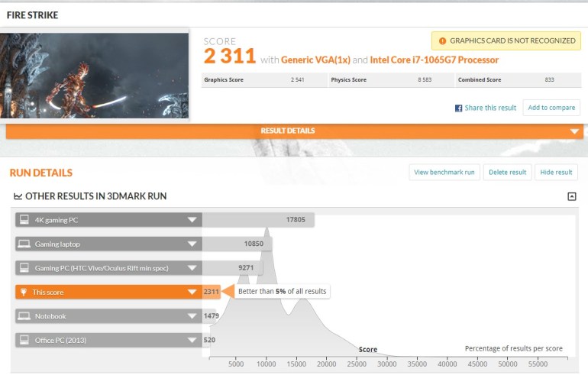The width and height of the screenshot is (588, 375).
Task: Click the Better than 5% of all results tooltip
Action: click(x=282, y=292)
